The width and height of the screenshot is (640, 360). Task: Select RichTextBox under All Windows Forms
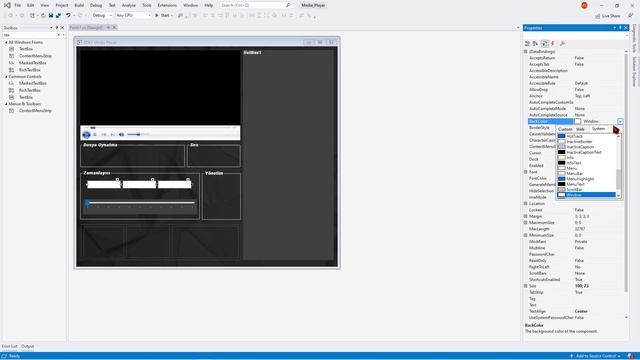click(x=29, y=70)
